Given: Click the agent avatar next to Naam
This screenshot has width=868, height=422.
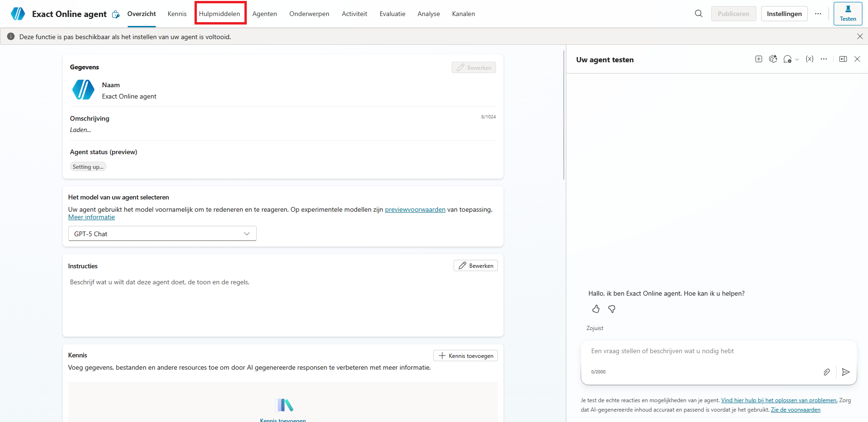Looking at the screenshot, I should 83,90.
